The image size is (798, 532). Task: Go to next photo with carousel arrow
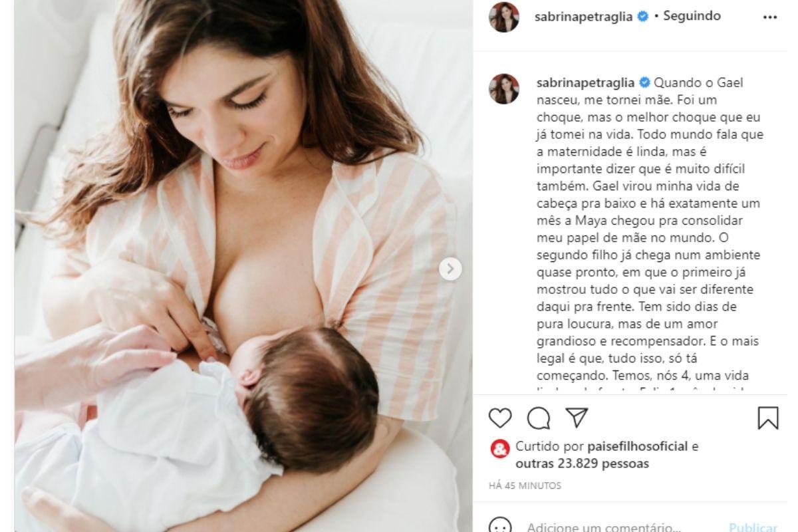[x=450, y=269]
